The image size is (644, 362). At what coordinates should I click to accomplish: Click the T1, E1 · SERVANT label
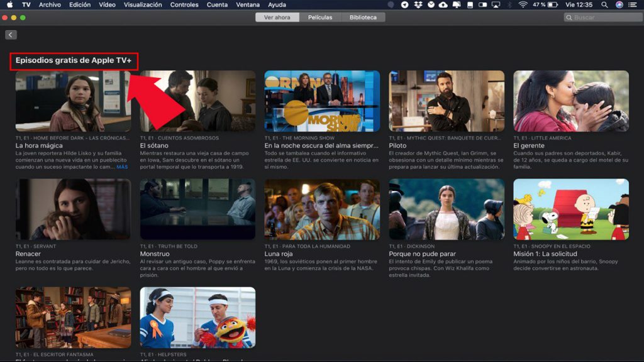36,246
